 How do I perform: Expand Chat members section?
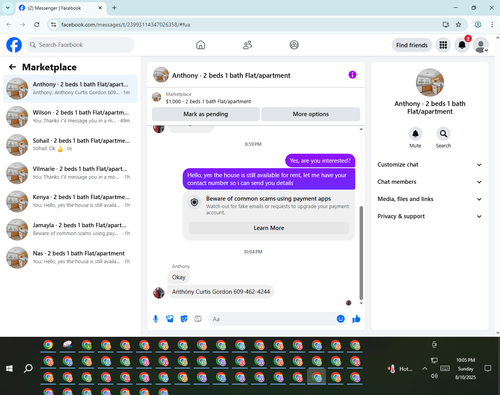(x=430, y=182)
